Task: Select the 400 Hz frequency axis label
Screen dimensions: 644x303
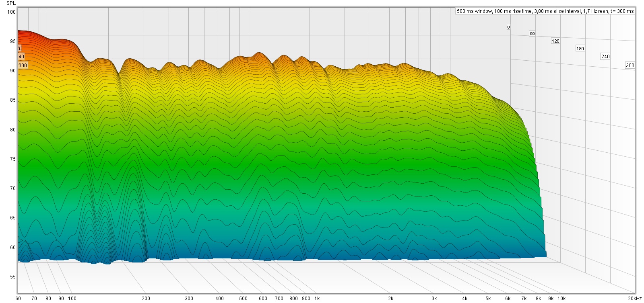Action: [x=219, y=299]
